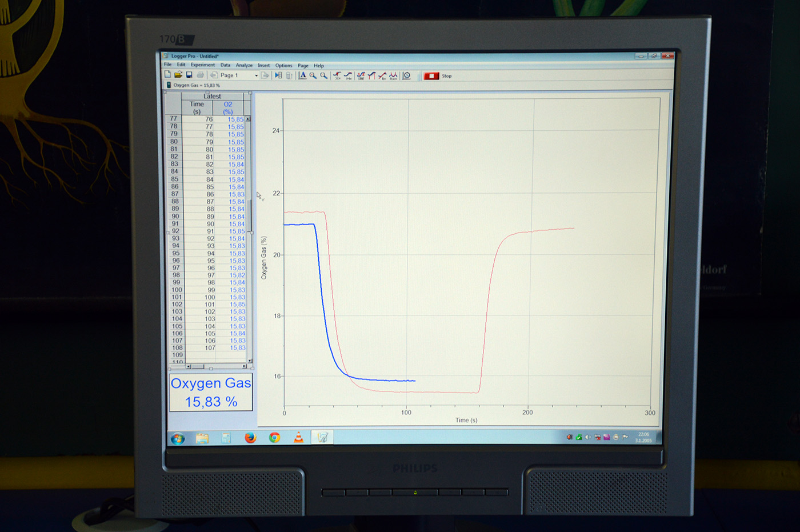Image resolution: width=800 pixels, height=532 pixels.
Task: Click the Oxygen Gas 15,83 % meter
Action: click(211, 393)
